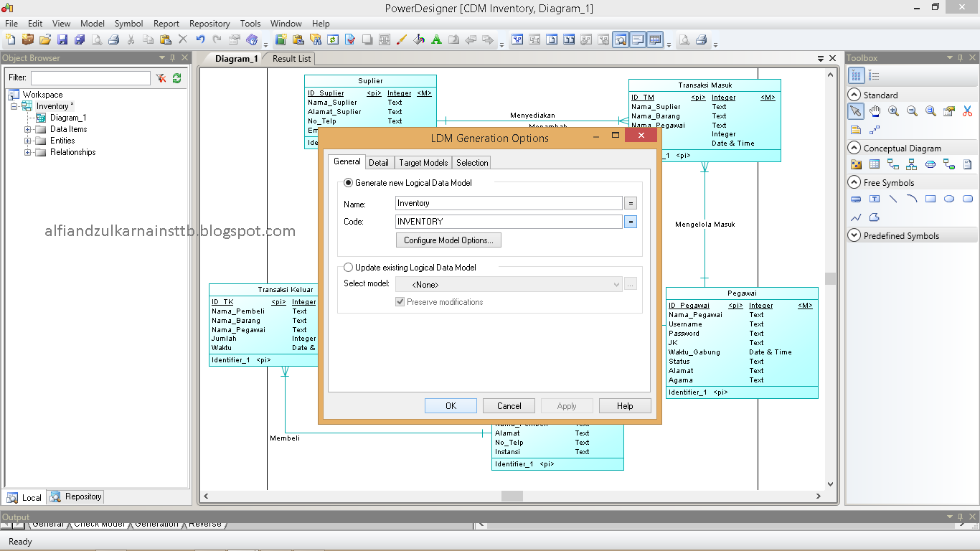Select the Relationship tool from the Toolbox
Image resolution: width=980 pixels, height=551 pixels.
894,164
